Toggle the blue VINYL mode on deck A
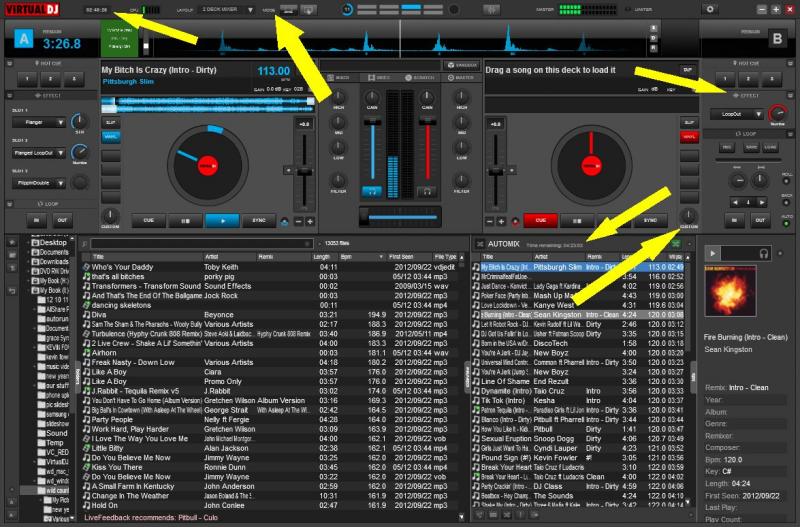This screenshot has height=527, width=800. (x=111, y=137)
